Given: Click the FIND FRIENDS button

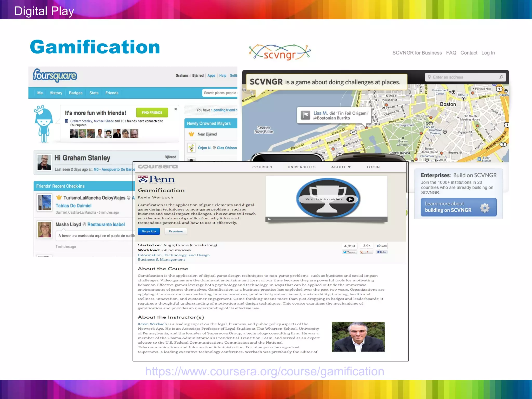Looking at the screenshot, I should (x=152, y=113).
